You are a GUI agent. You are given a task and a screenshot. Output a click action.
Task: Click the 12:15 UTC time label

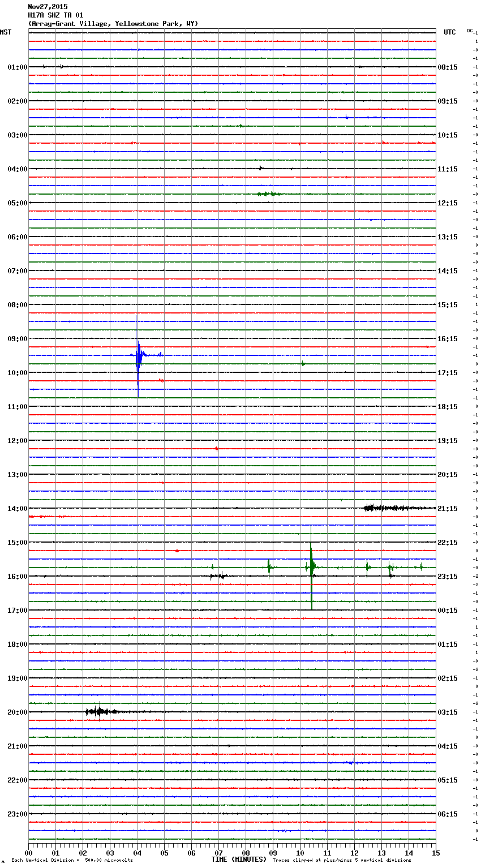(x=448, y=203)
